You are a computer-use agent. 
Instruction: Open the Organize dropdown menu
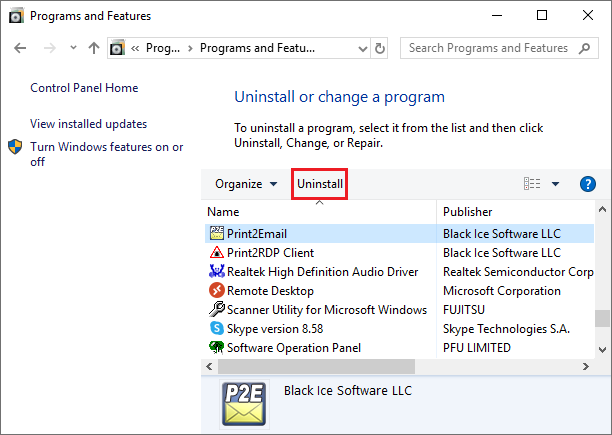(x=246, y=184)
